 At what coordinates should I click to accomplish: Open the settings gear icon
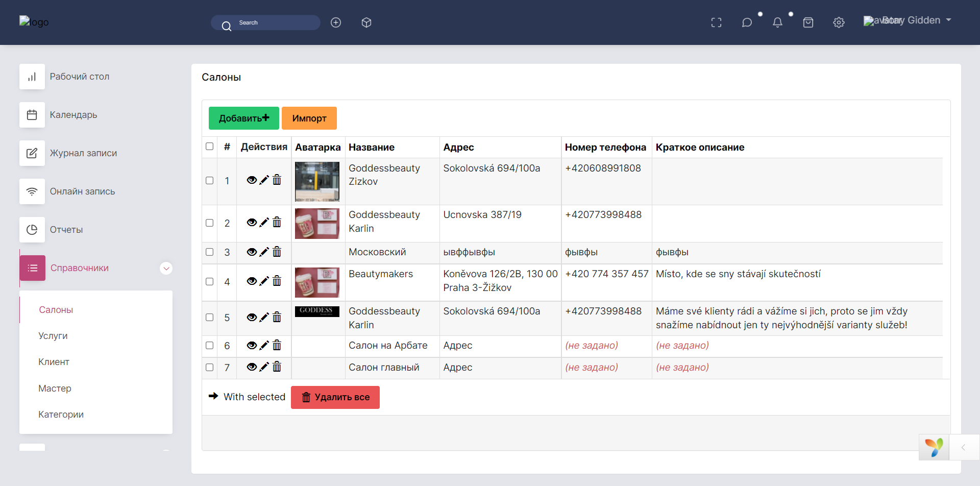point(839,22)
